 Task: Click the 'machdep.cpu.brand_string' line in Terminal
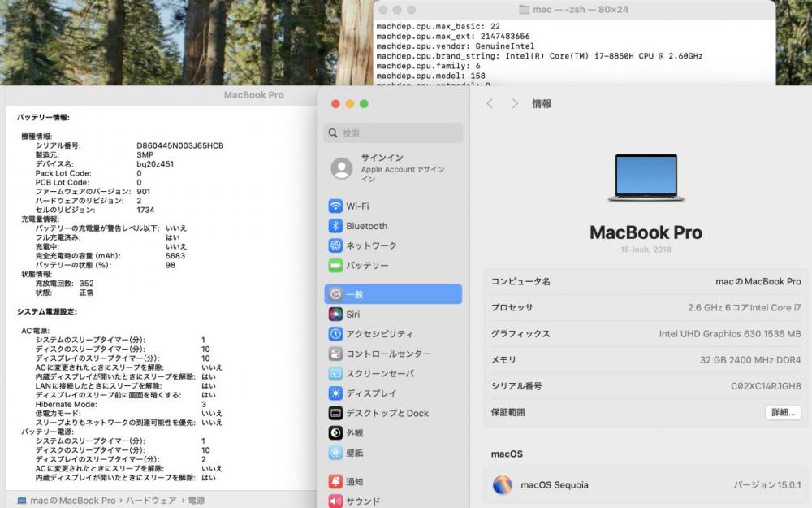pyautogui.click(x=540, y=56)
